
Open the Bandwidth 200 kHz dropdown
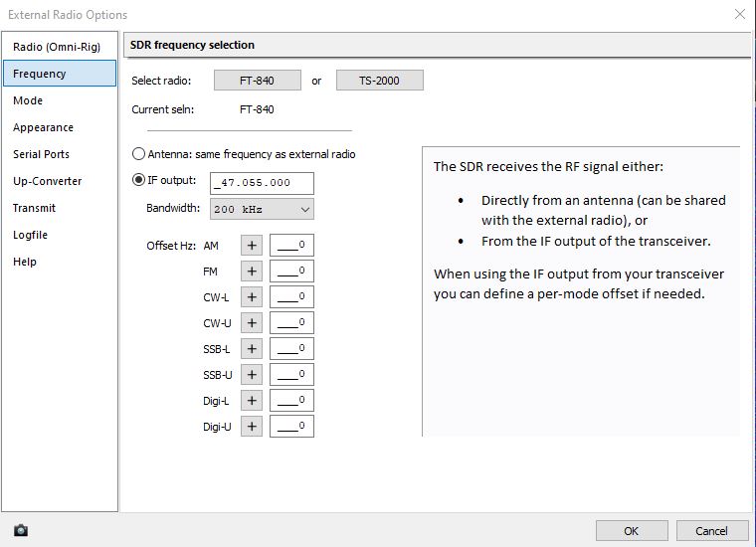[262, 209]
